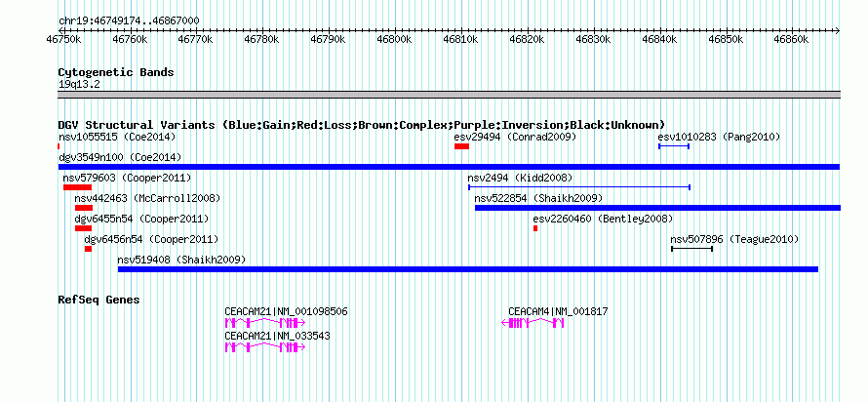Open the esv1010283 (Pang2010) variant label
The width and height of the screenshot is (868, 402).
(x=719, y=137)
